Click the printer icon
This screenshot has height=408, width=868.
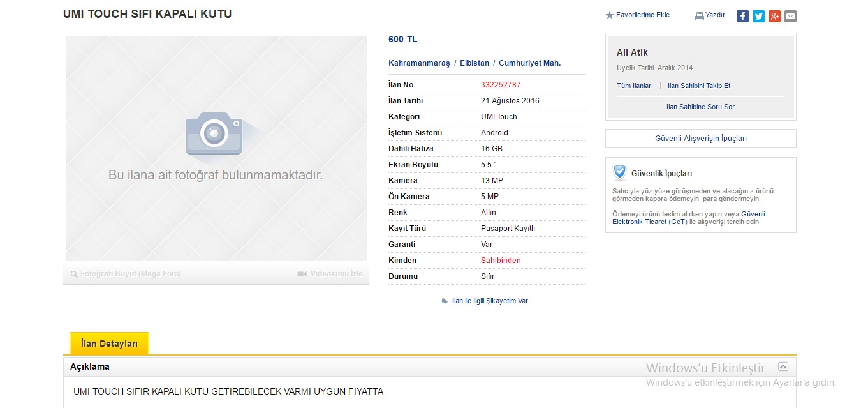pos(699,16)
